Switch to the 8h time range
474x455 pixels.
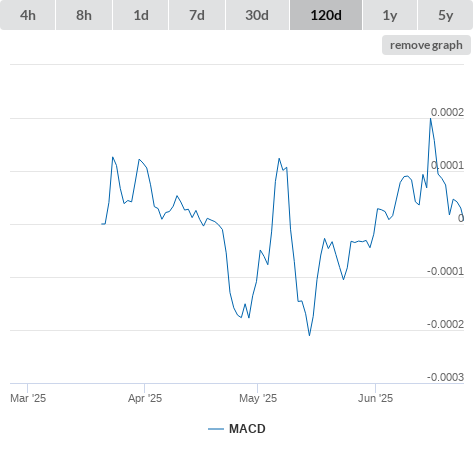[x=84, y=15]
